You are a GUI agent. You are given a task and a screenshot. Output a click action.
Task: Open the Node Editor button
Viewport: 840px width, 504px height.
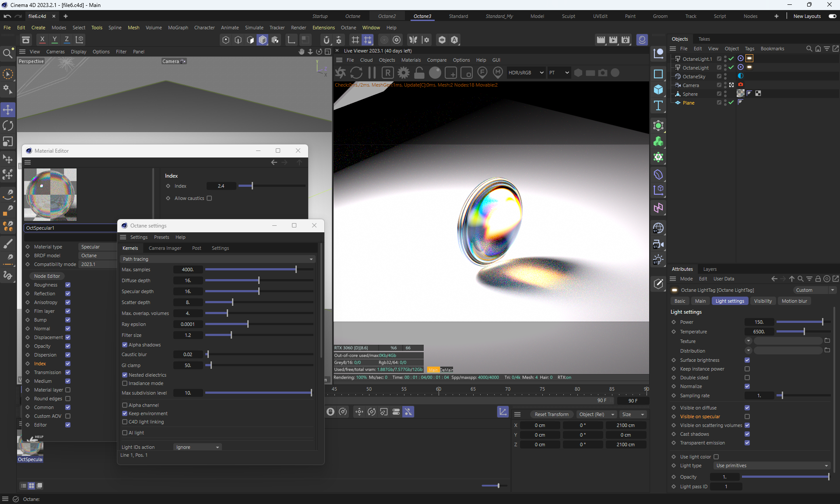[47, 276]
